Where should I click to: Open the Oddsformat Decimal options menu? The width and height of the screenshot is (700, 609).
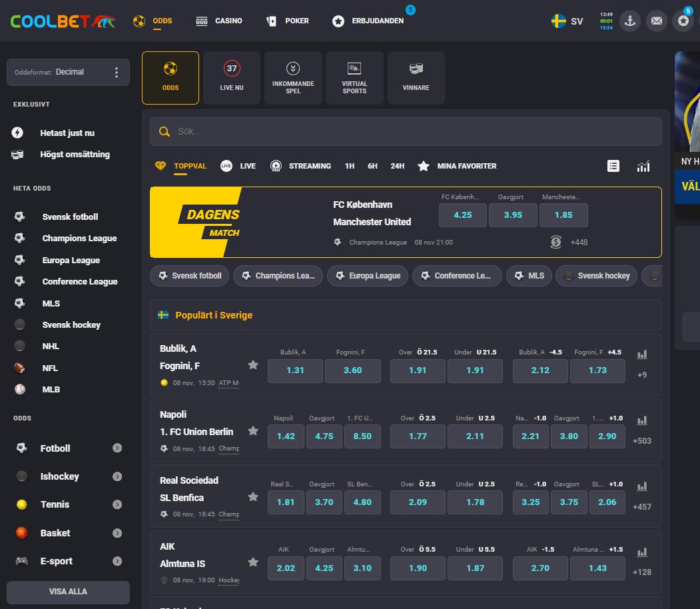coord(117,73)
